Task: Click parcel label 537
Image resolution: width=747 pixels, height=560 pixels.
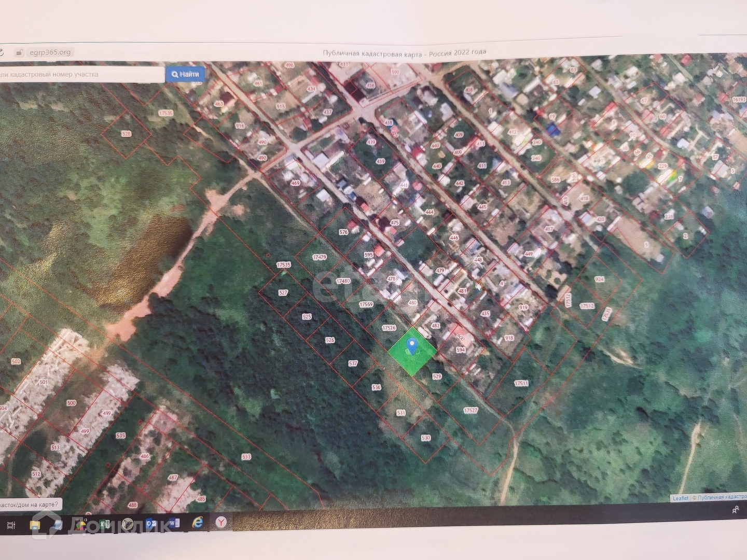Action: point(353,363)
